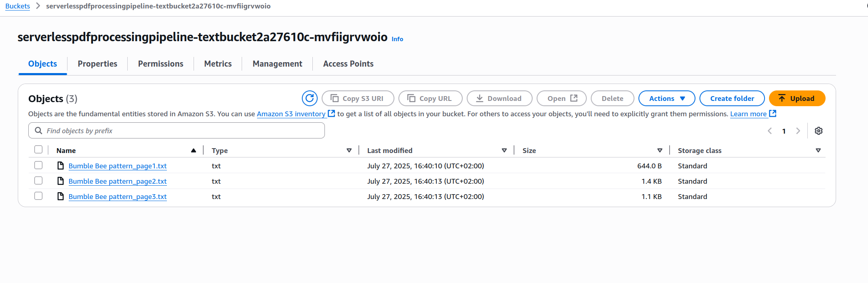Screen dimensions: 868x283
Task: Open Bumble Bee pattern_page3.txt object link
Action: pyautogui.click(x=118, y=197)
